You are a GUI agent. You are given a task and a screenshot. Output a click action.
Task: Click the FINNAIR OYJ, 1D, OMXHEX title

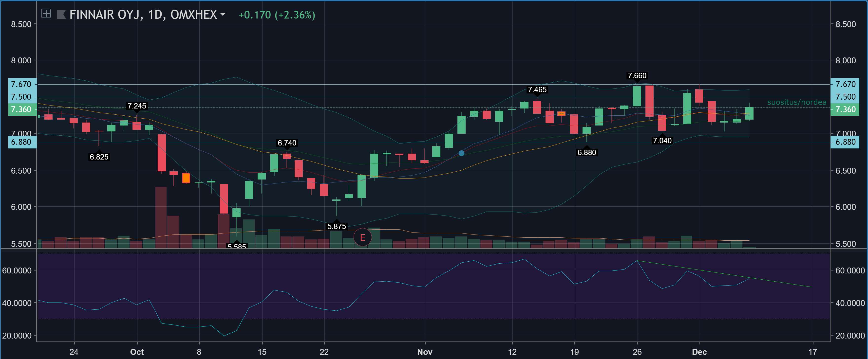click(143, 15)
